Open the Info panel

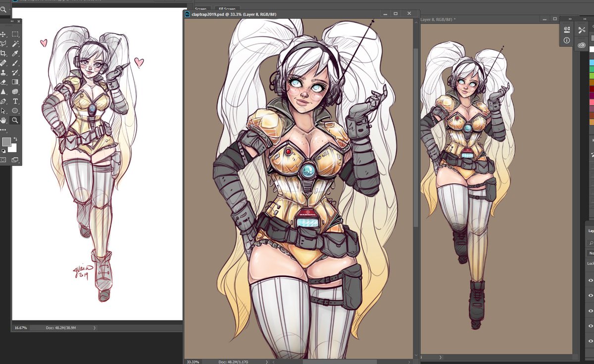pyautogui.click(x=567, y=40)
